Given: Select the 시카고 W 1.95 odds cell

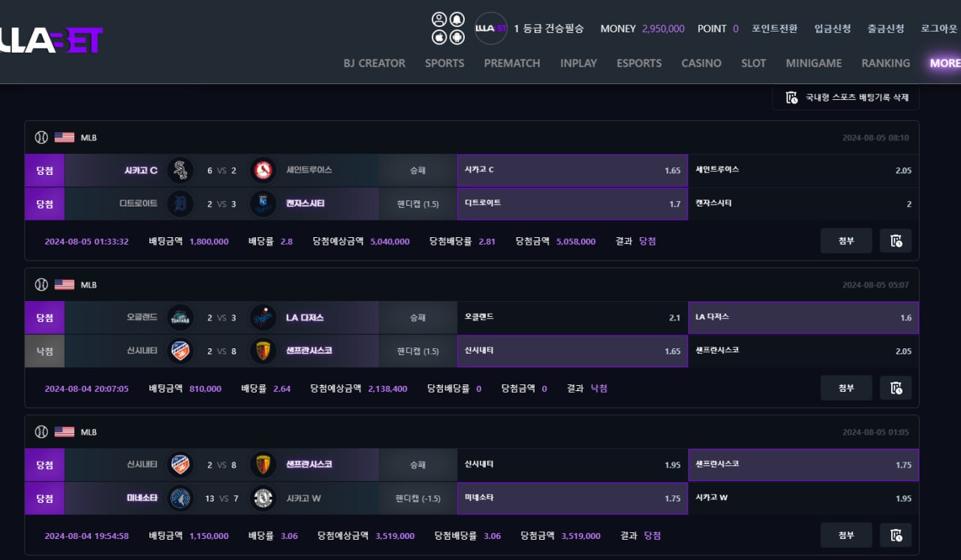Looking at the screenshot, I should coord(803,498).
